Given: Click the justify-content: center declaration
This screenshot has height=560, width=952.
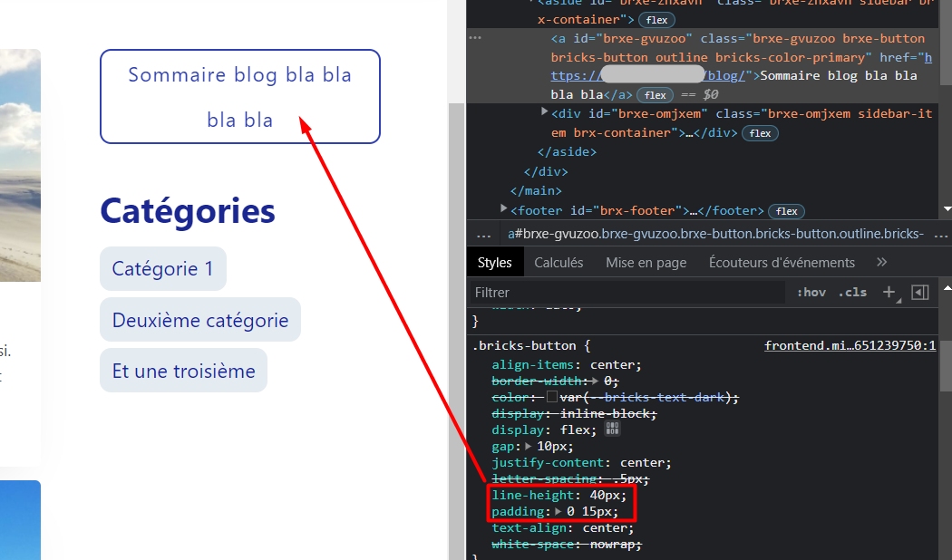Looking at the screenshot, I should click(582, 462).
